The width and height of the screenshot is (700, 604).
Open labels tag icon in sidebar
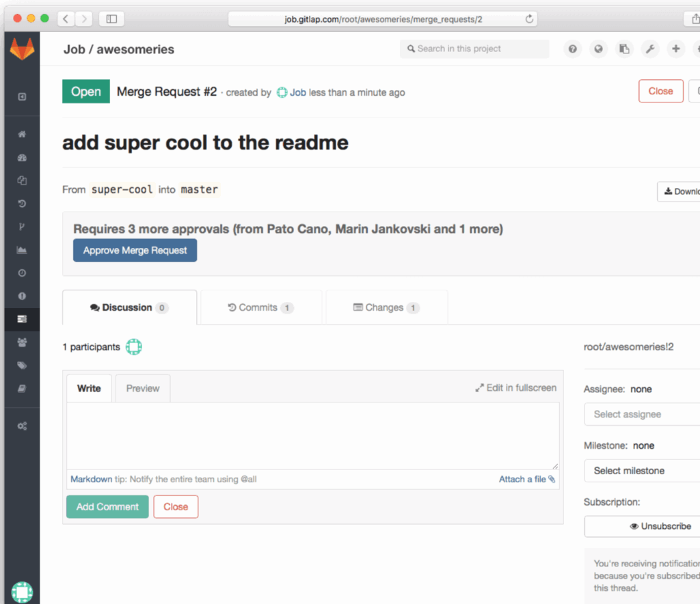click(x=22, y=366)
